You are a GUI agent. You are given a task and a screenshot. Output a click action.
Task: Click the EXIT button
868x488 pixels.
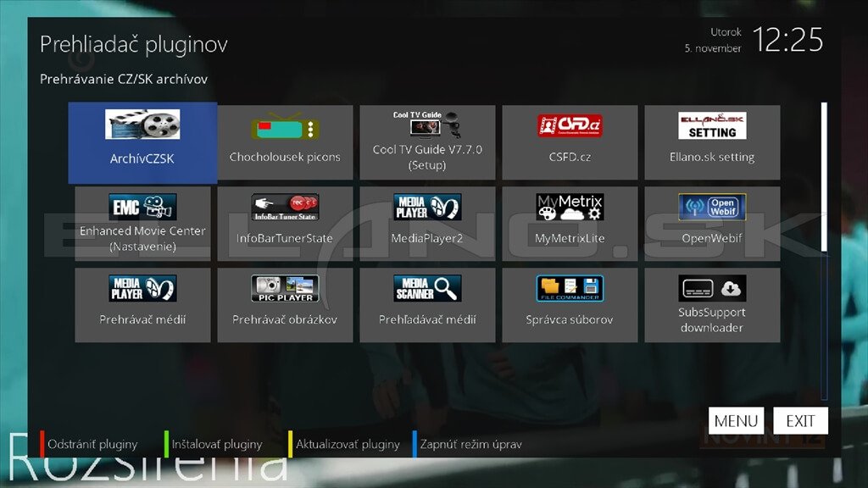point(800,421)
